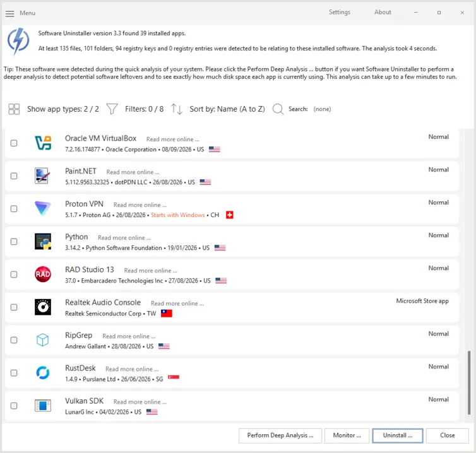
Task: Click the Software Uninstaller lightning logo
Action: point(18,42)
